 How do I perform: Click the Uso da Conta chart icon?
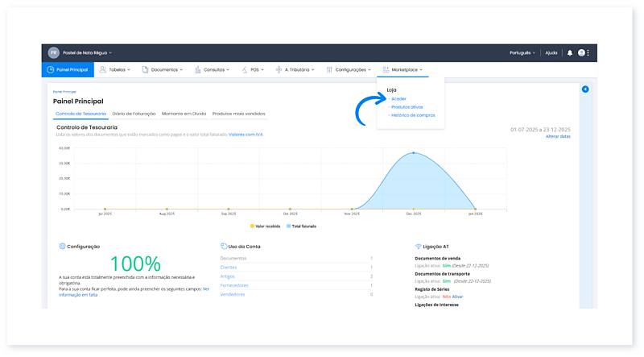tap(222, 246)
